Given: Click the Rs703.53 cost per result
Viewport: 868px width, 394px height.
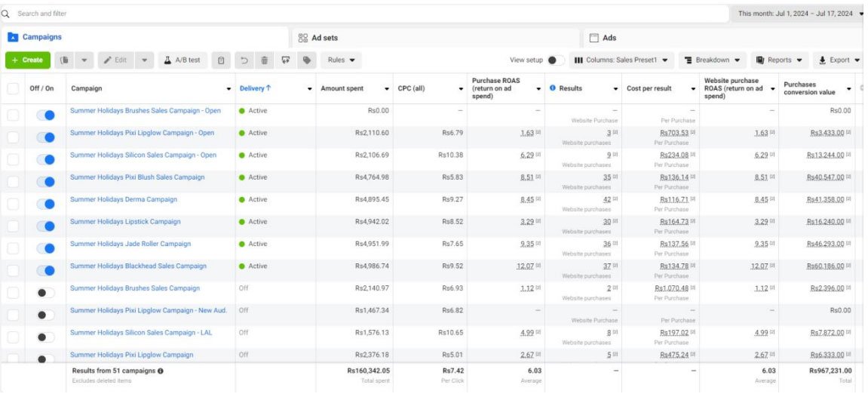Looking at the screenshot, I should tap(674, 133).
